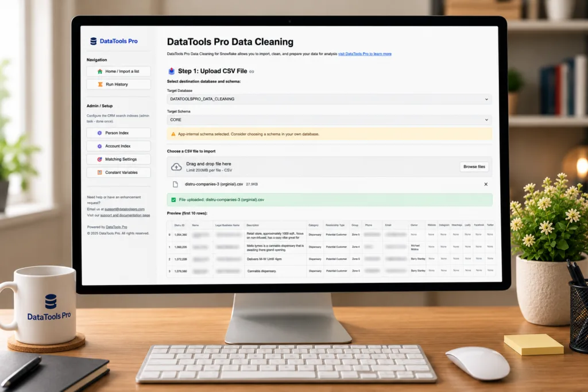Viewport: 588px width, 392px height.
Task: Click the green check icon in upload message
Action: (x=173, y=200)
